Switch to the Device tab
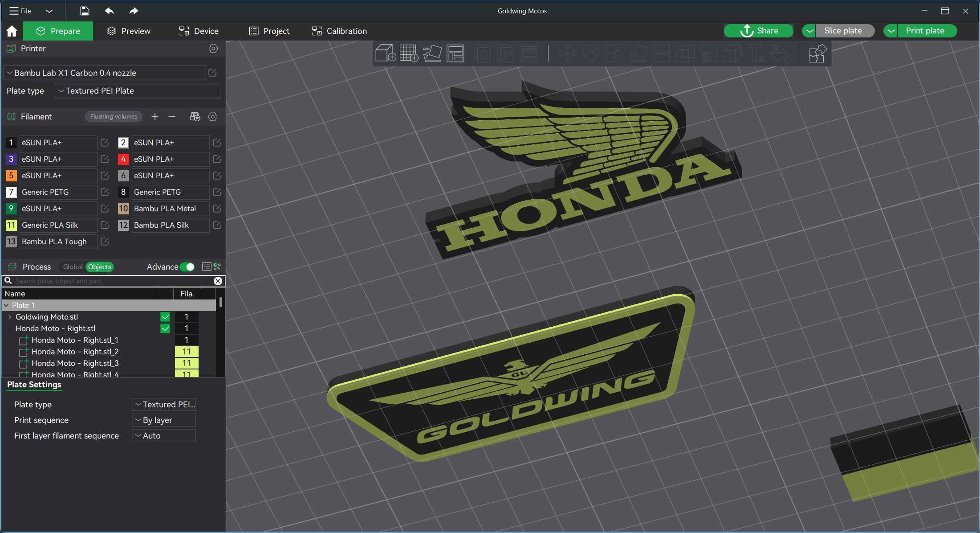980x533 pixels. tap(199, 31)
